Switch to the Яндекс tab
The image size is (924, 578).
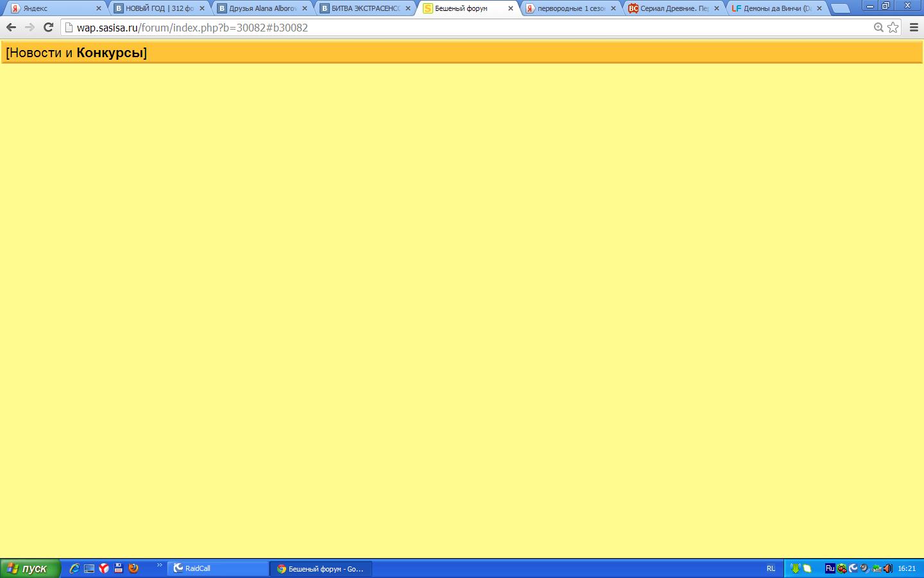click(55, 8)
